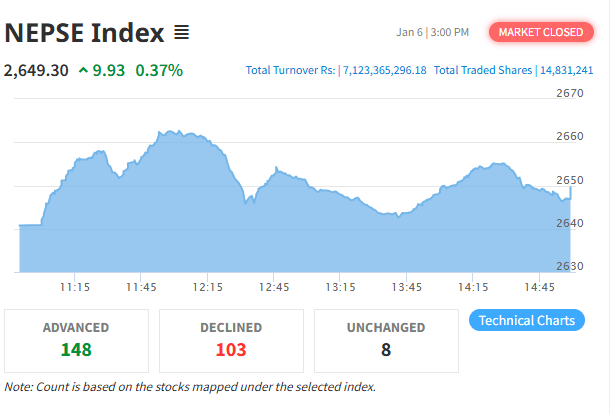Viewport: 610px width, 414px height.
Task: Click the 12:15 time axis label
Action: (x=208, y=287)
